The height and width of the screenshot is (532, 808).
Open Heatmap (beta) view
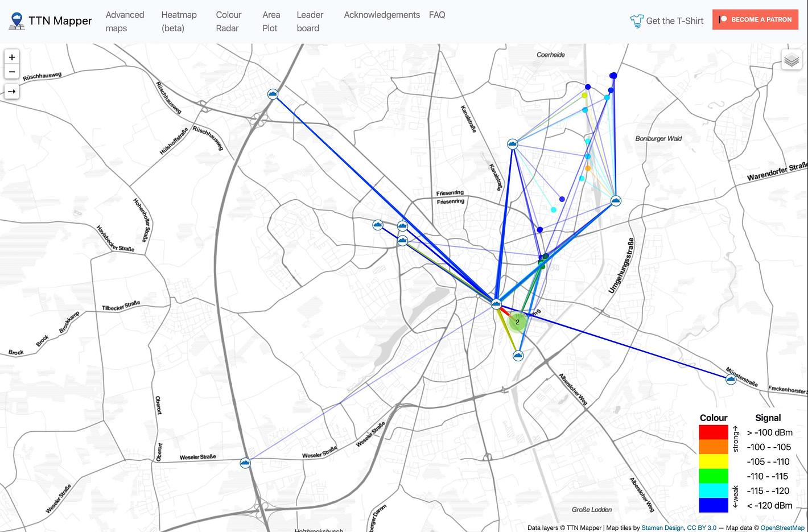coord(179,21)
